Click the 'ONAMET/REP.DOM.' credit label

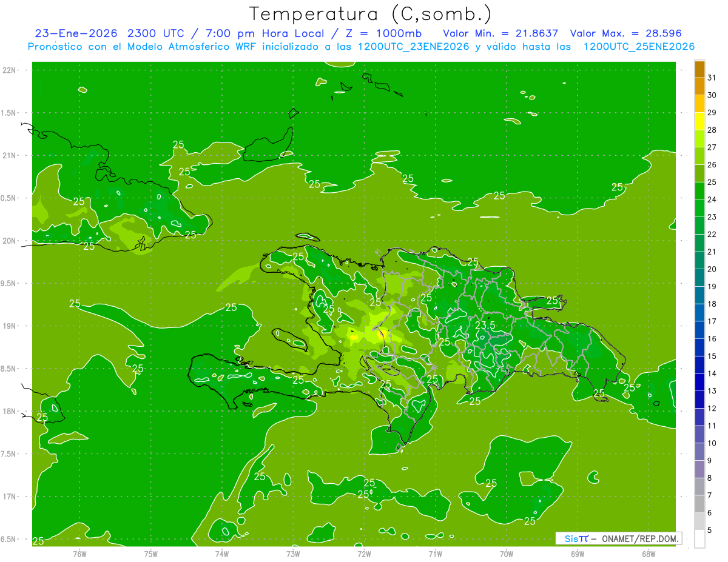click(640, 538)
